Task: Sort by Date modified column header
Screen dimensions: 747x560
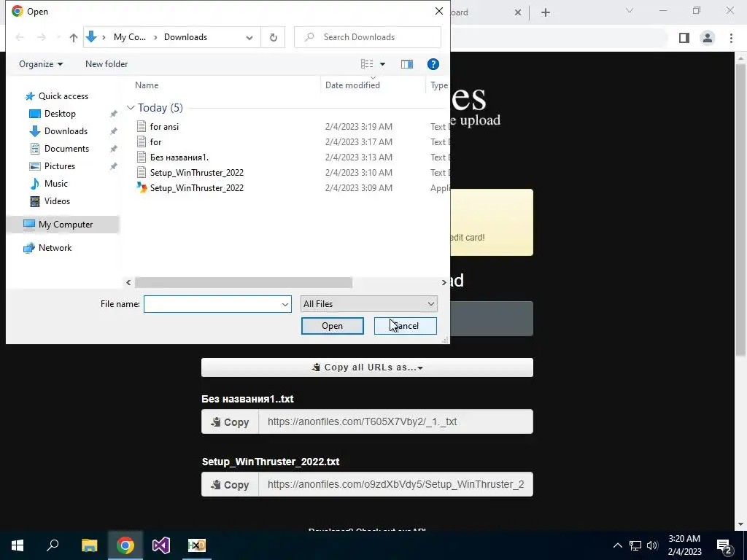Action: pyautogui.click(x=352, y=85)
